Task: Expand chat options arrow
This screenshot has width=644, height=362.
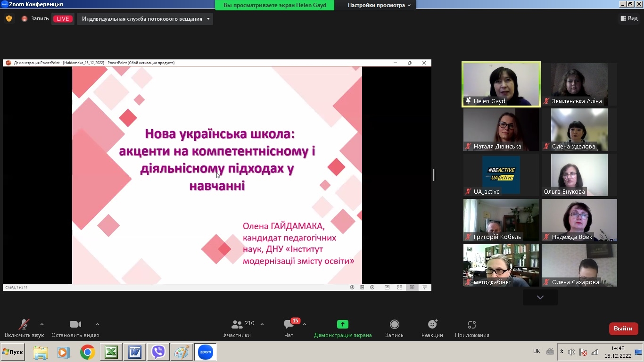Action: pos(305,324)
